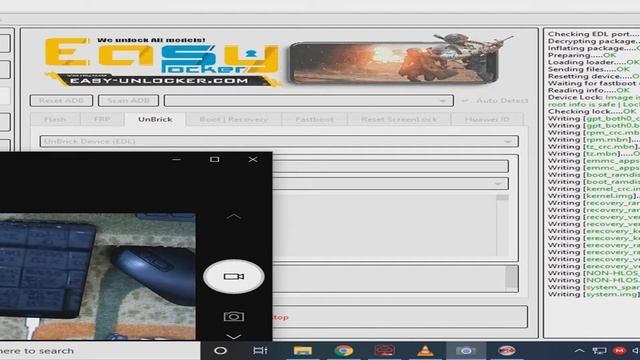The image size is (640, 360).
Task: Click the 'Checking EDL port' log line
Action: [x=593, y=34]
